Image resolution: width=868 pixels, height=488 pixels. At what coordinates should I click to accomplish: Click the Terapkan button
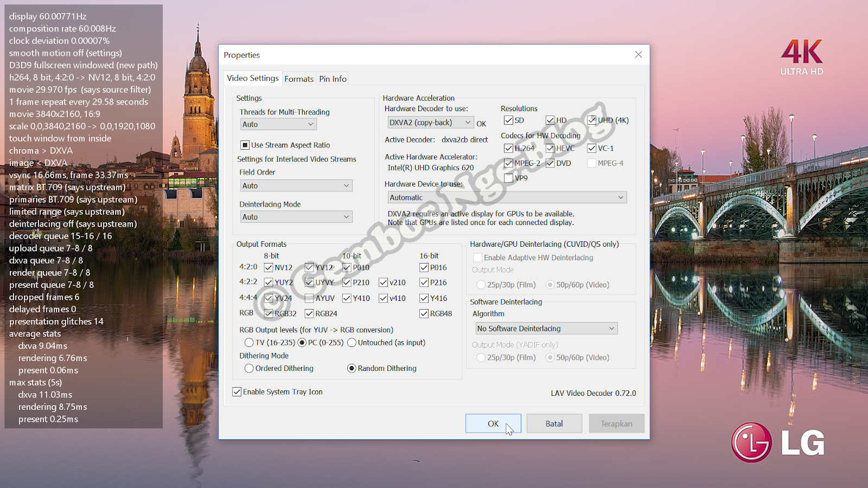(x=616, y=423)
